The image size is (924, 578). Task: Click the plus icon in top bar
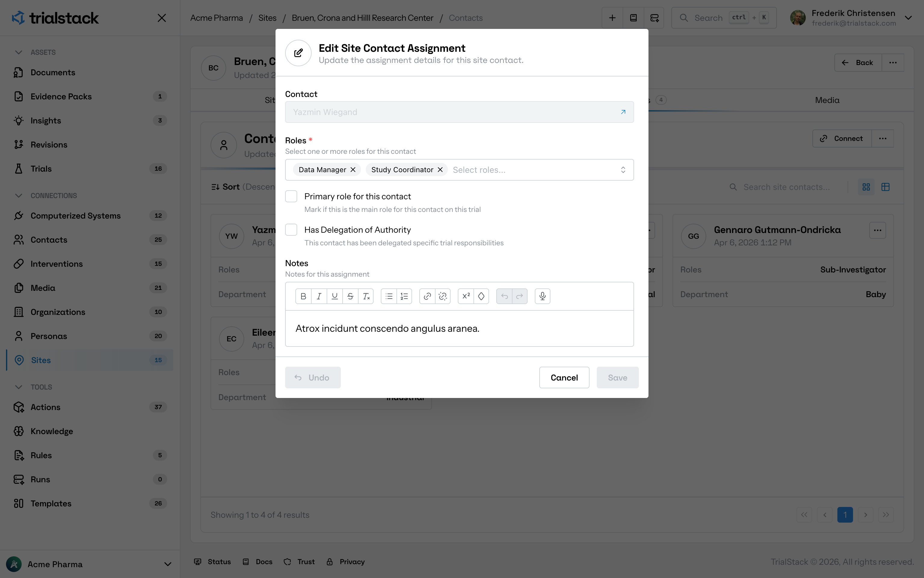612,18
